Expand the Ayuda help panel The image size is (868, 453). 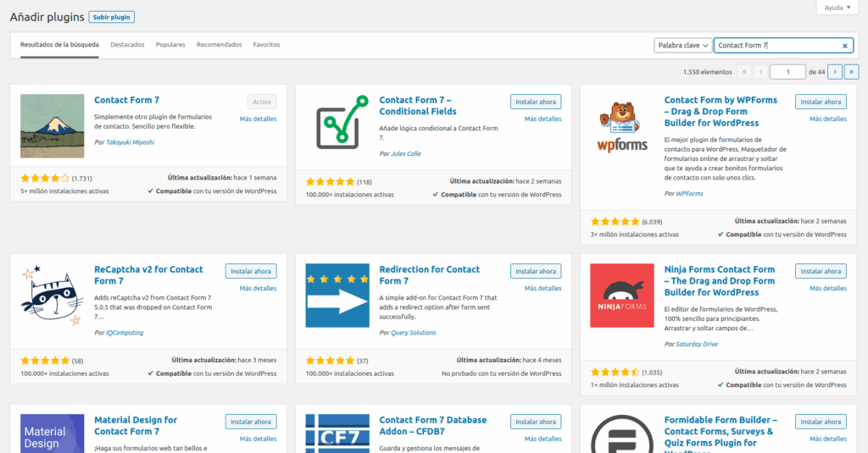point(837,8)
